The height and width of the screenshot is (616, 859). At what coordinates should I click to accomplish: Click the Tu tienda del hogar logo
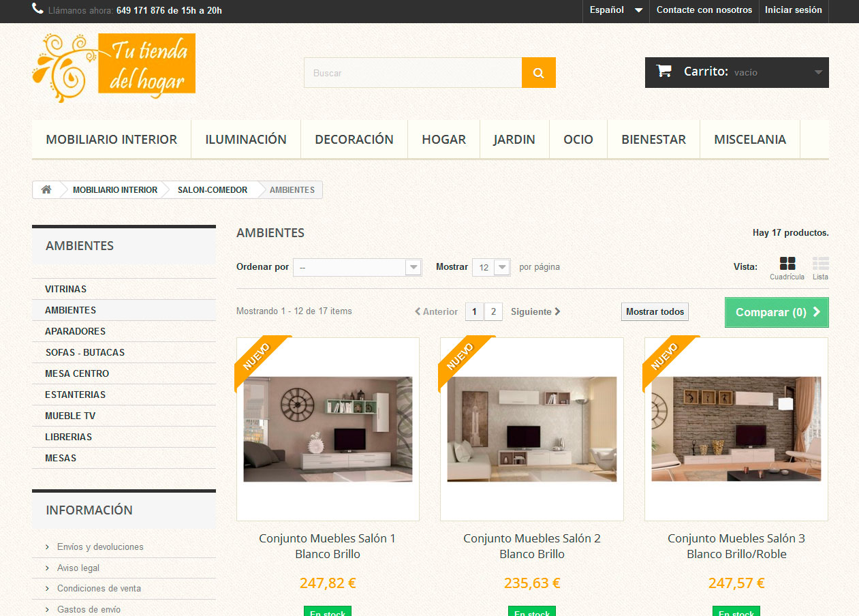(114, 67)
